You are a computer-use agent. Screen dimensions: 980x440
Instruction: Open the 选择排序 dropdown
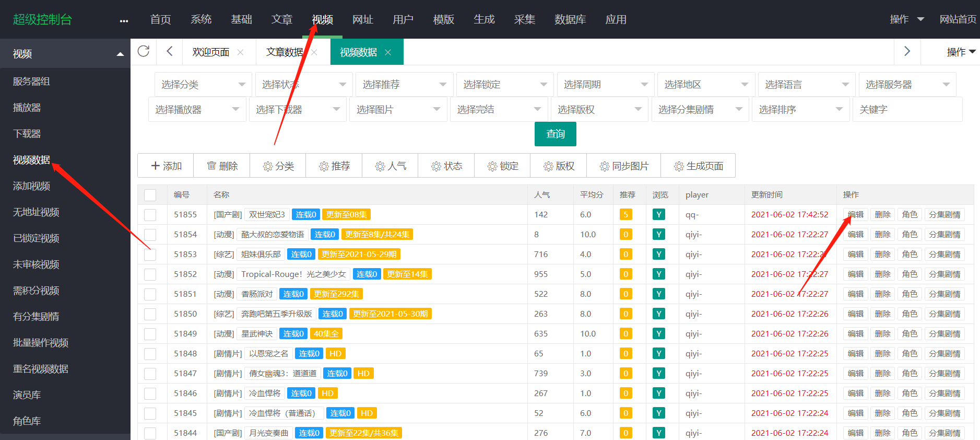(x=800, y=109)
